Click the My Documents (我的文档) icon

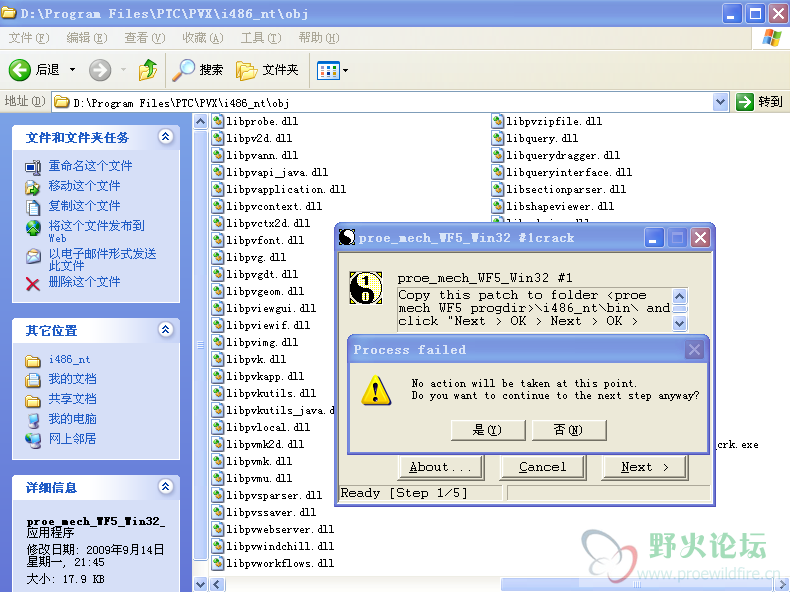[x=33, y=379]
